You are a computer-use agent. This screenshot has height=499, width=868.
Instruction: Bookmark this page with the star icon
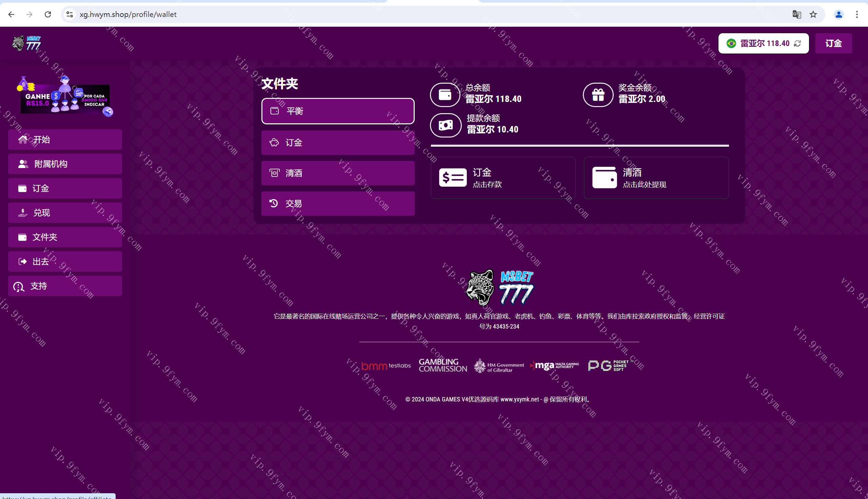coord(813,14)
